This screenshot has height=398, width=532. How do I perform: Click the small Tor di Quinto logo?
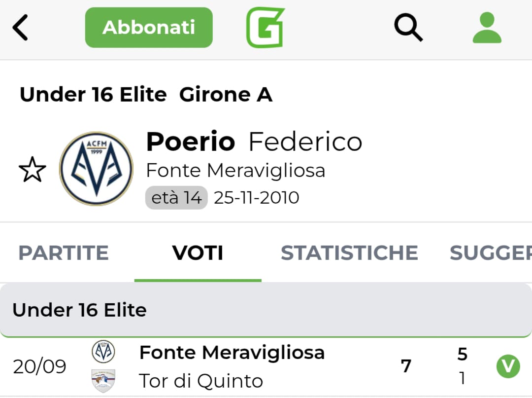103,381
